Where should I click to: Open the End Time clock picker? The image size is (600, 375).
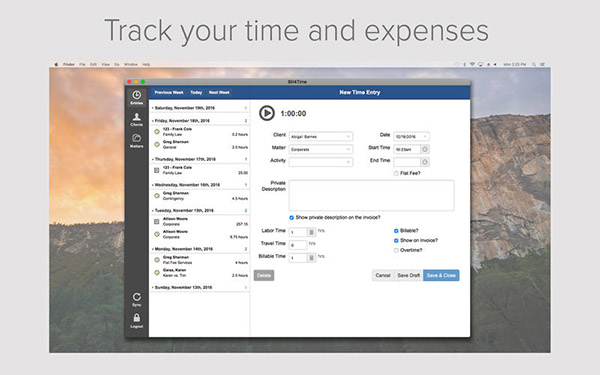point(425,162)
